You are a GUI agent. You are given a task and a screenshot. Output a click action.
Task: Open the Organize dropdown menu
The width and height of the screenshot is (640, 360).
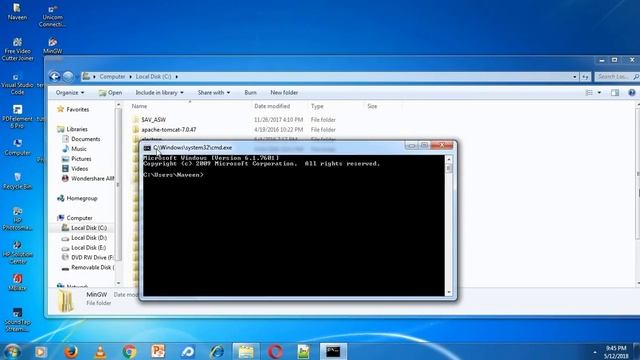point(70,93)
